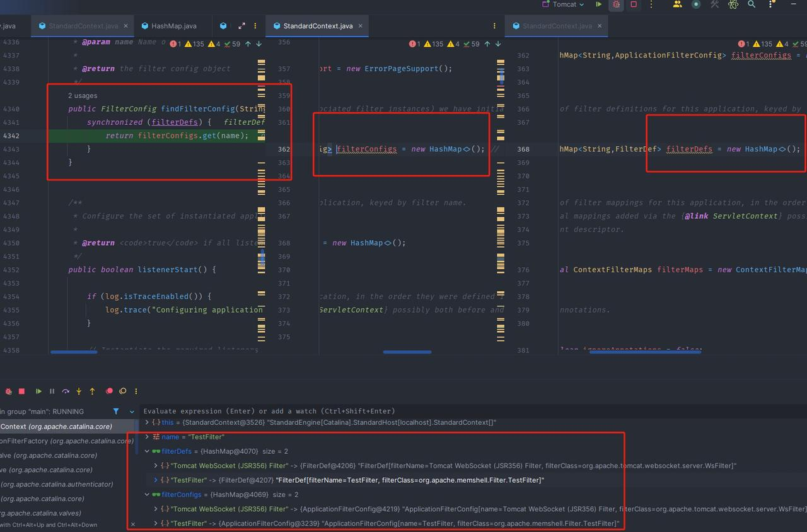Toggle Mute Breakpoints icon

point(123,391)
